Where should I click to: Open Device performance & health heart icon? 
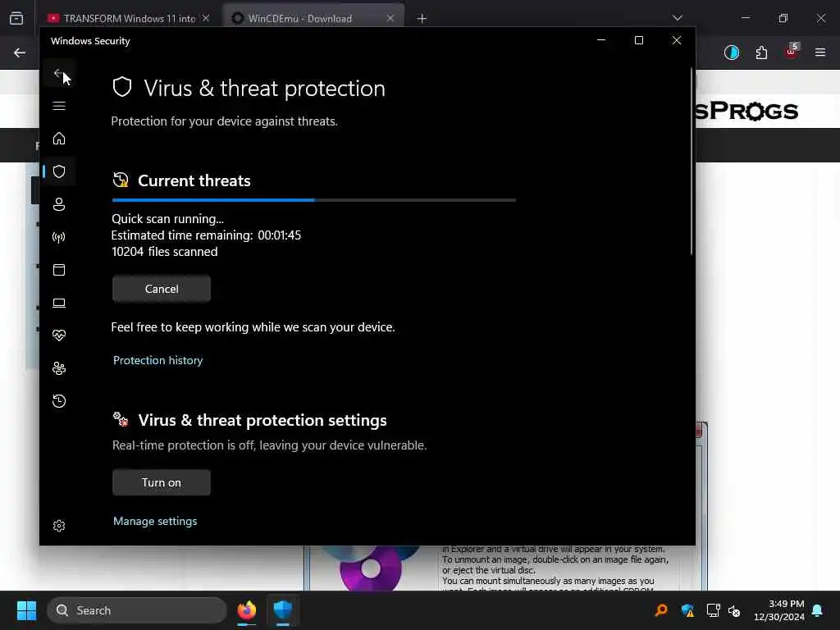(59, 336)
